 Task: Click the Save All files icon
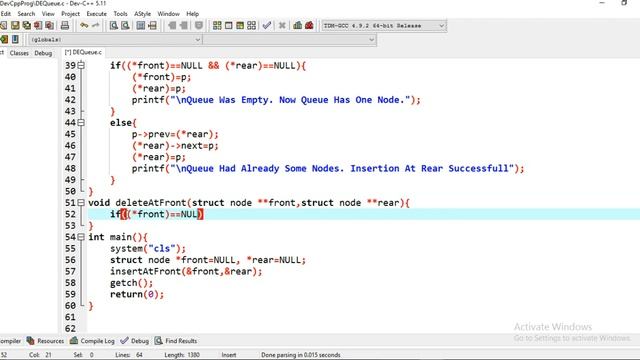coord(27,26)
